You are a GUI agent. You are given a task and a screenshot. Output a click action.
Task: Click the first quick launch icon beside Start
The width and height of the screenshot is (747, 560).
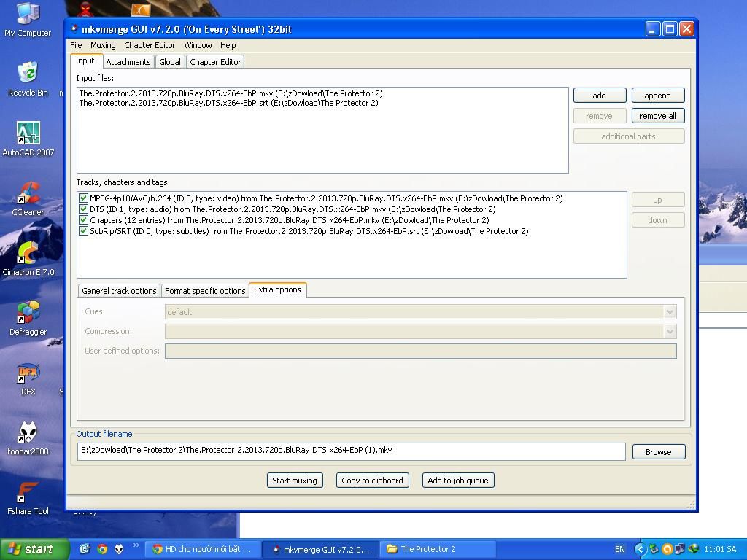click(x=85, y=549)
